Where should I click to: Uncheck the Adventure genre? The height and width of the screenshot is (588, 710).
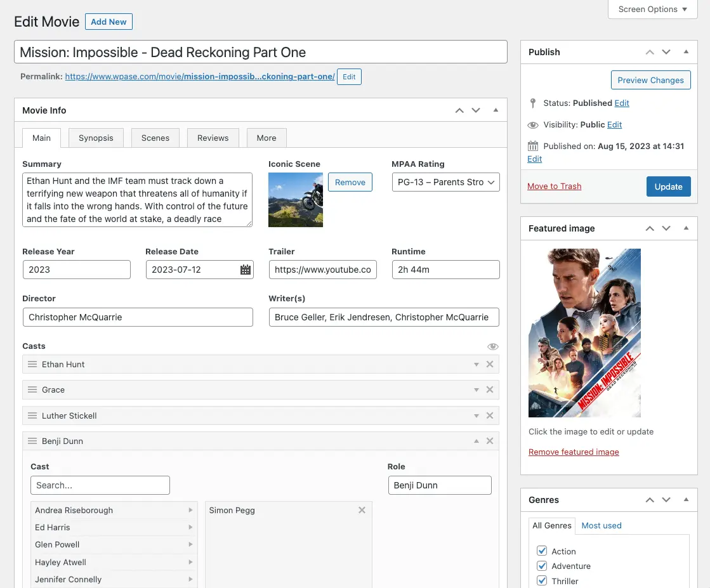(542, 566)
